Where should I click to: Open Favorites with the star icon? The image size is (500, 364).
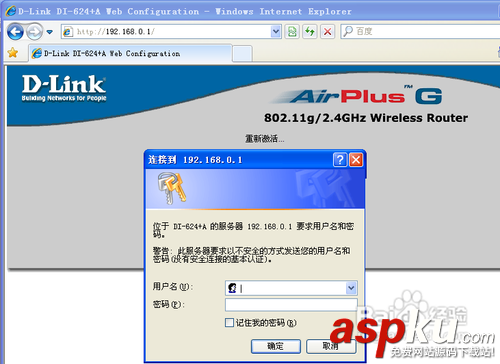13,53
